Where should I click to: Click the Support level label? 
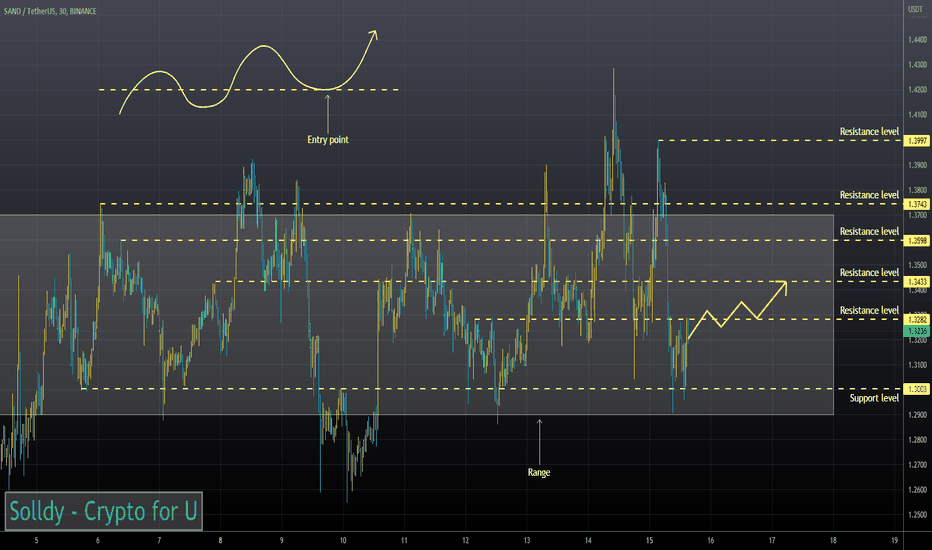[874, 398]
